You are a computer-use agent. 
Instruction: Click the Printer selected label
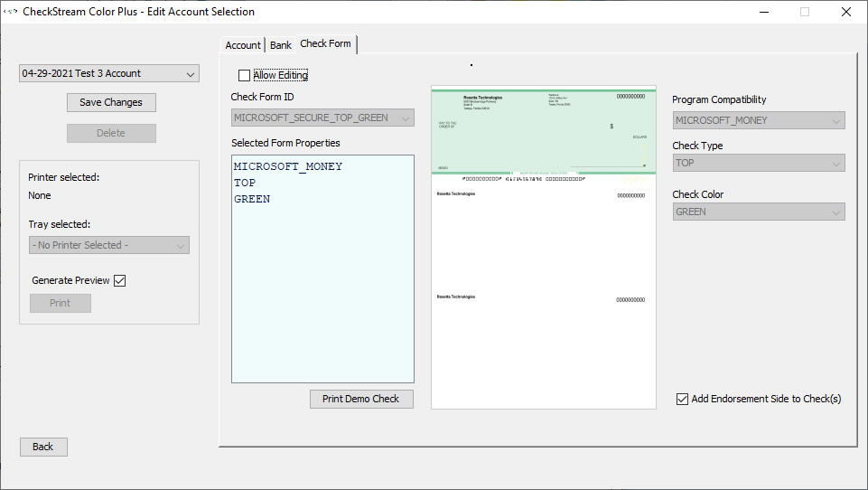click(x=63, y=177)
